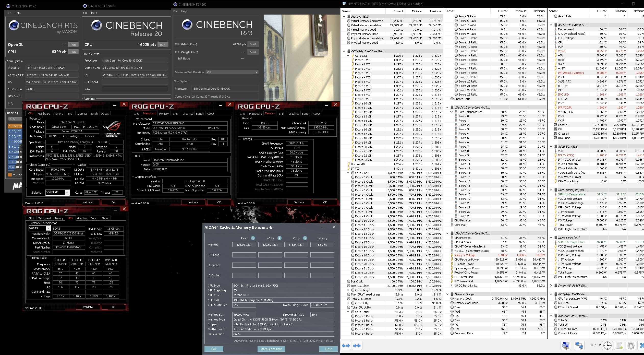The height and width of the screenshot is (355, 644).
Task: Click HWiNFO expand columns arrows icon
Action: [346, 346]
